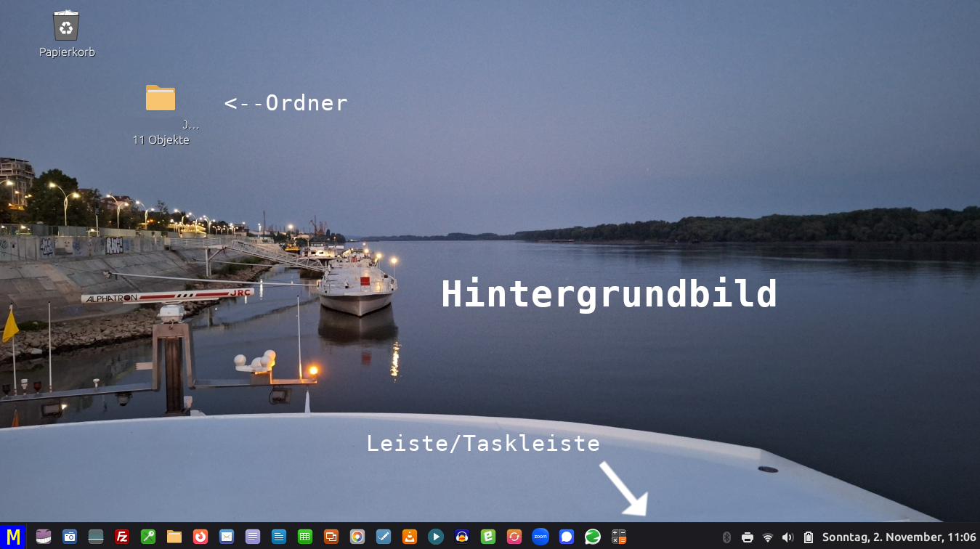Image resolution: width=980 pixels, height=549 pixels.
Task: Open the green spreadsheet application
Action: [x=305, y=537]
